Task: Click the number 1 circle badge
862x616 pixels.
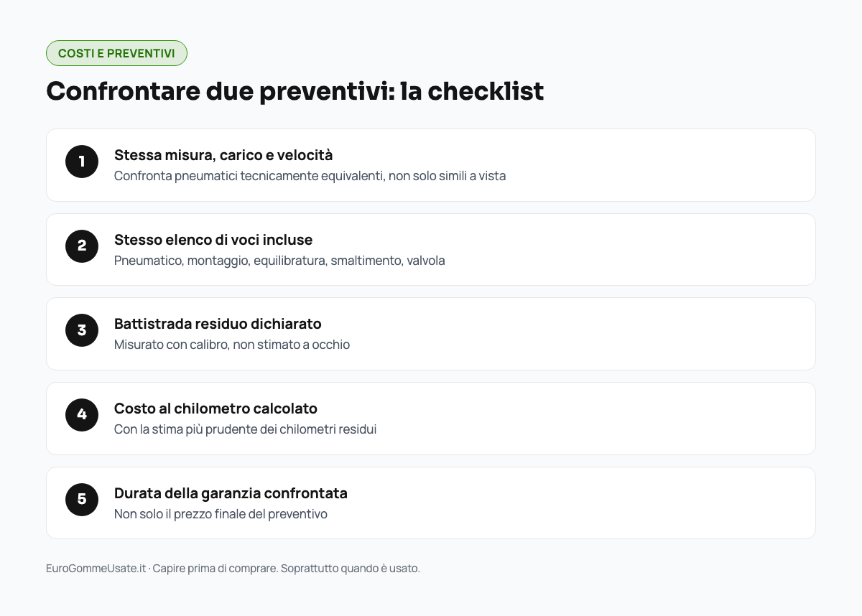Action: pyautogui.click(x=82, y=162)
